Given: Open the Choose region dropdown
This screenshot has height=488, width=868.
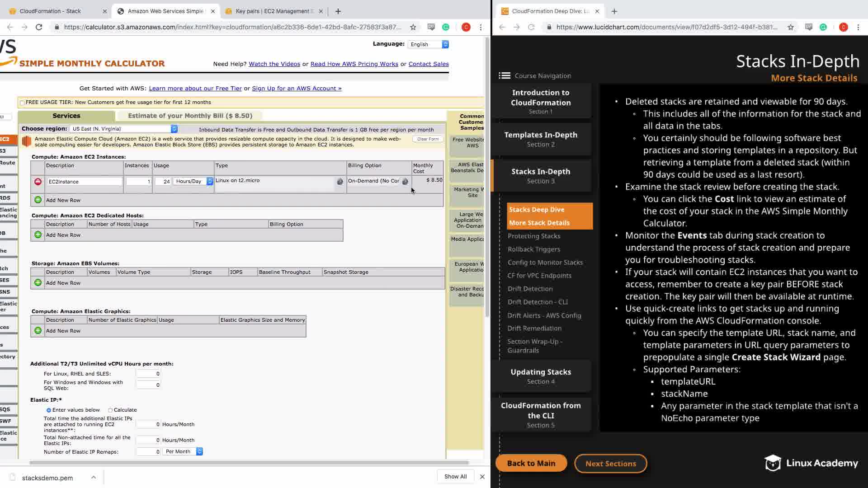Looking at the screenshot, I should pyautogui.click(x=123, y=129).
